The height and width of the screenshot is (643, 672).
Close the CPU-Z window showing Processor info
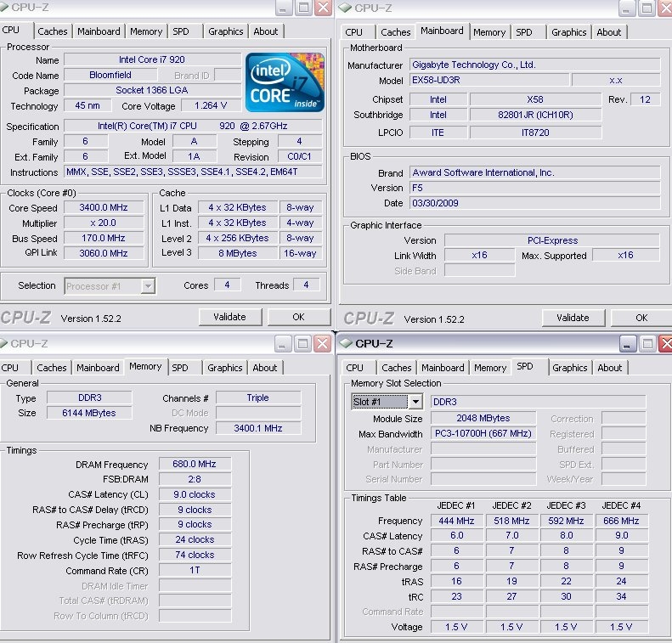[323, 8]
